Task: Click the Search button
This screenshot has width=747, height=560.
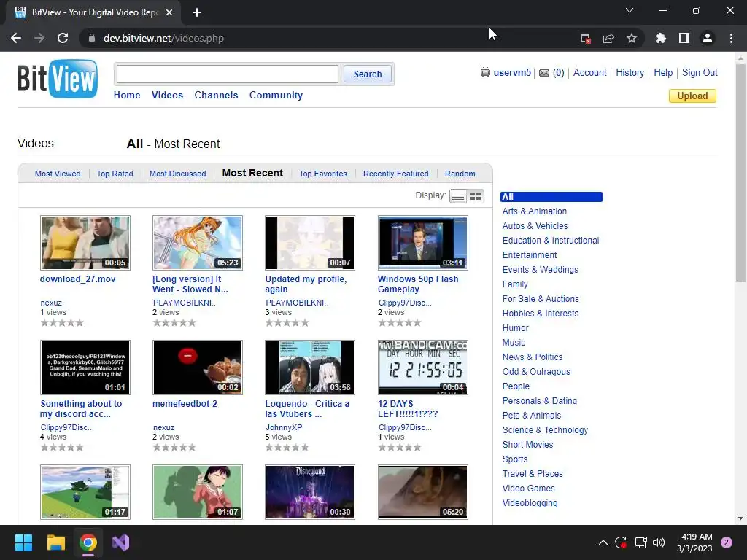Action: [368, 74]
